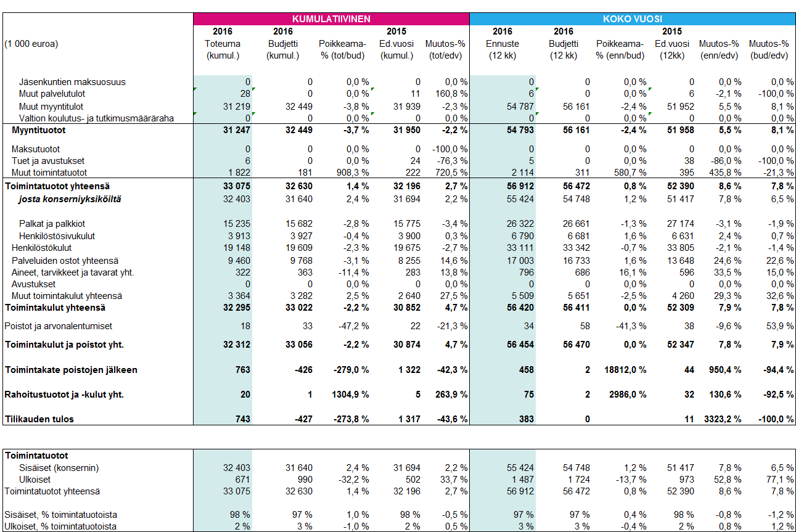Select the bold 'Toimintakulut yhteensä' row label
Image resolution: width=796 pixels, height=532 pixels.
55,307
